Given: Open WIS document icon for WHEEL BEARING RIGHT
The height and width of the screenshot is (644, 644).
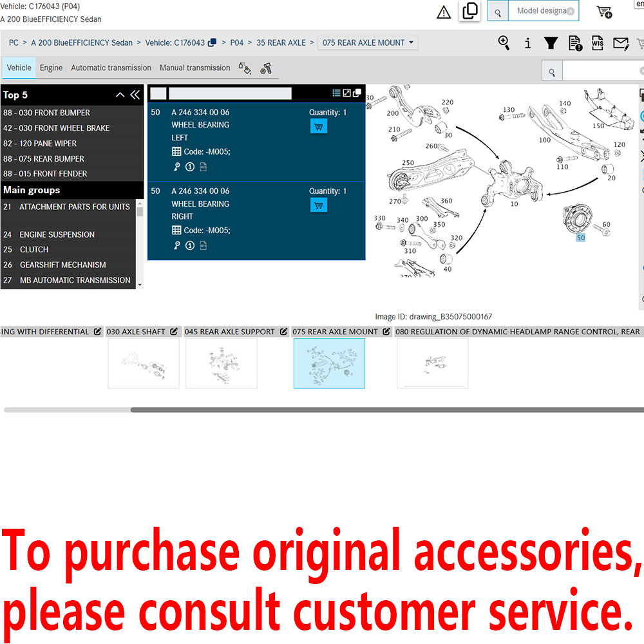Looking at the screenshot, I should pos(203,245).
